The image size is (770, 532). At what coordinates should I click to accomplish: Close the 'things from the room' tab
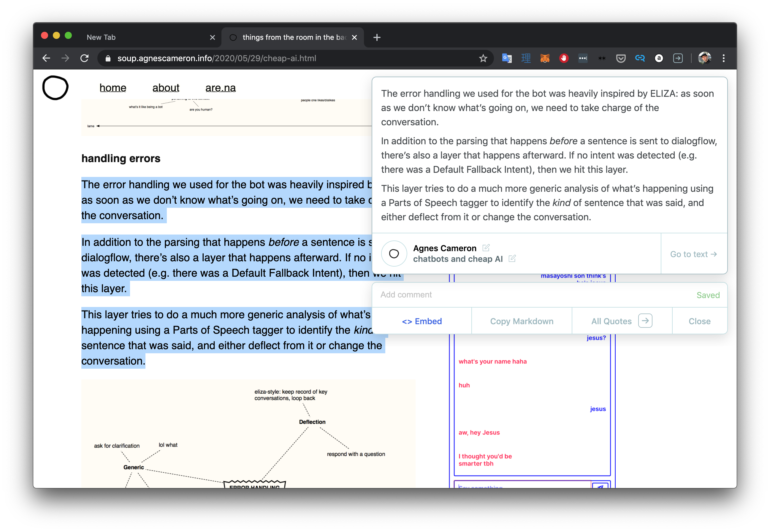[x=354, y=37]
